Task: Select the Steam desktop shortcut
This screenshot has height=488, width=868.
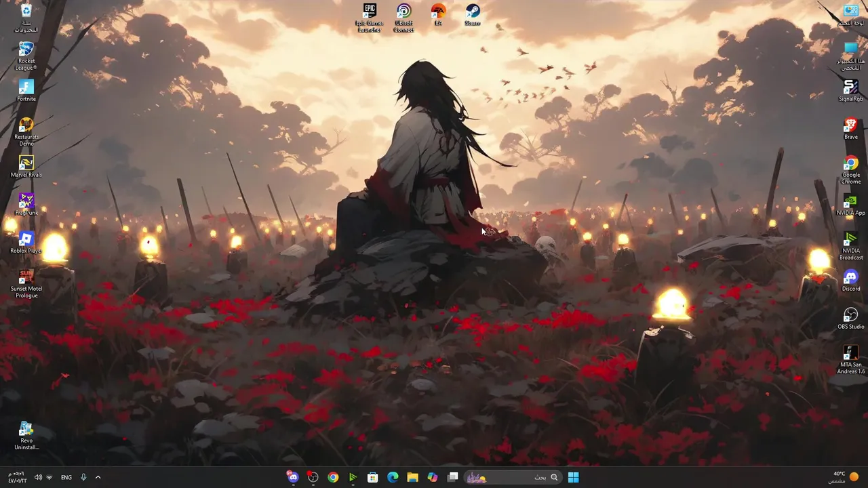Action: pyautogui.click(x=473, y=15)
